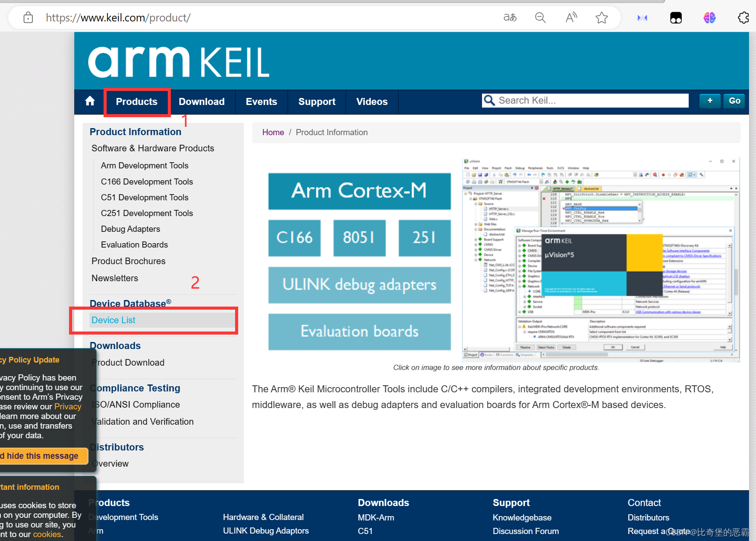
Task: Open footer C51 download link
Action: click(x=365, y=531)
